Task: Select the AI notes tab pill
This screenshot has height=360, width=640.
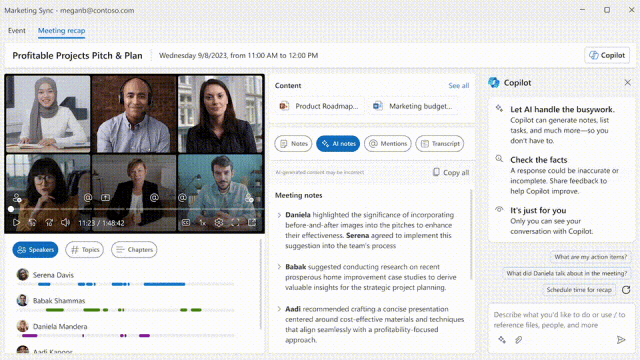Action: pyautogui.click(x=338, y=144)
